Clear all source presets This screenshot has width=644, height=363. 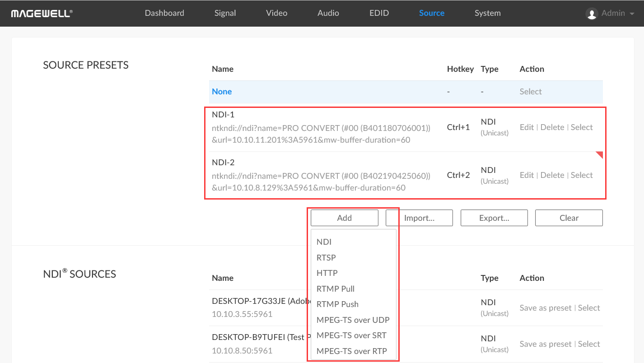click(x=569, y=218)
